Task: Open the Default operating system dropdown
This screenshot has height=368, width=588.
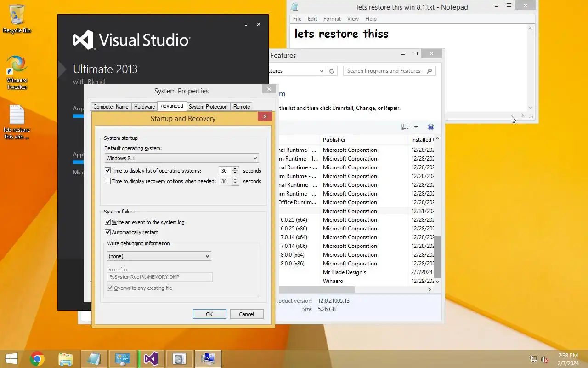Action: click(x=181, y=158)
